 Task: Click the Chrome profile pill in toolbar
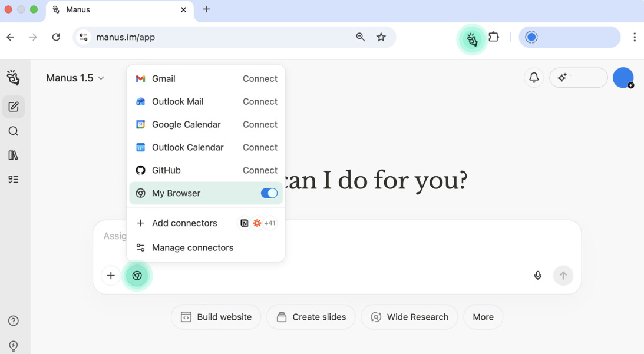tap(569, 37)
